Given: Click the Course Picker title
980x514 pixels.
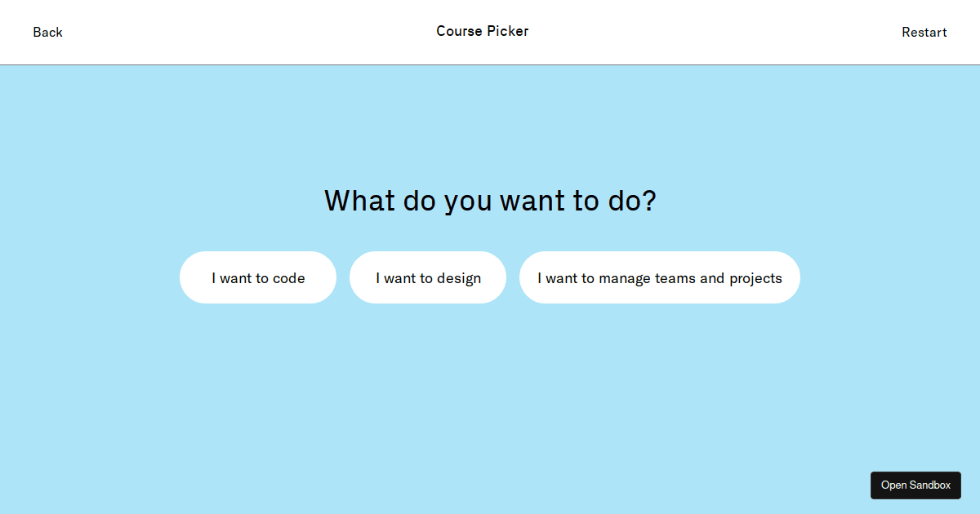Looking at the screenshot, I should [483, 31].
